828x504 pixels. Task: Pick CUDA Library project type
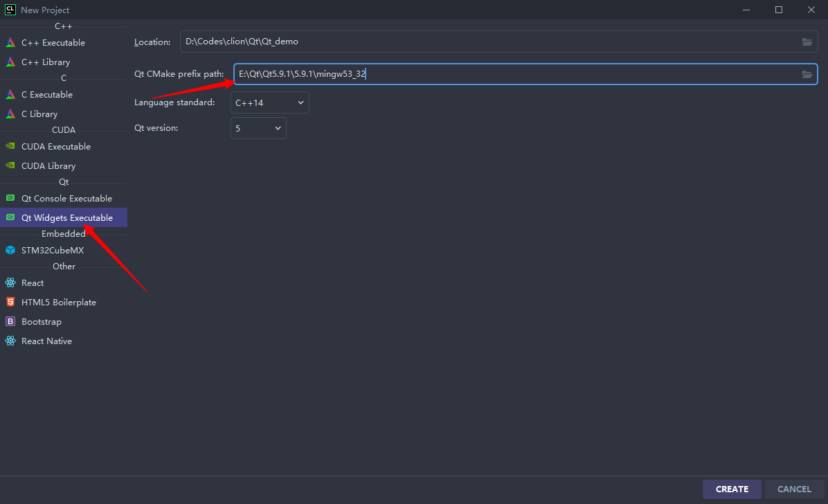tap(64, 165)
